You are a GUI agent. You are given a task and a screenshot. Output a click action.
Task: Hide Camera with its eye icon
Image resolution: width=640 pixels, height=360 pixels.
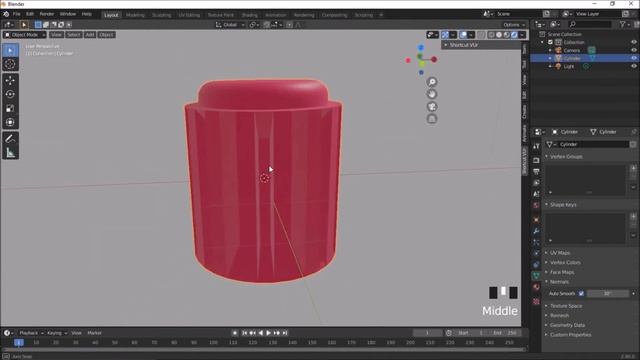pos(634,50)
